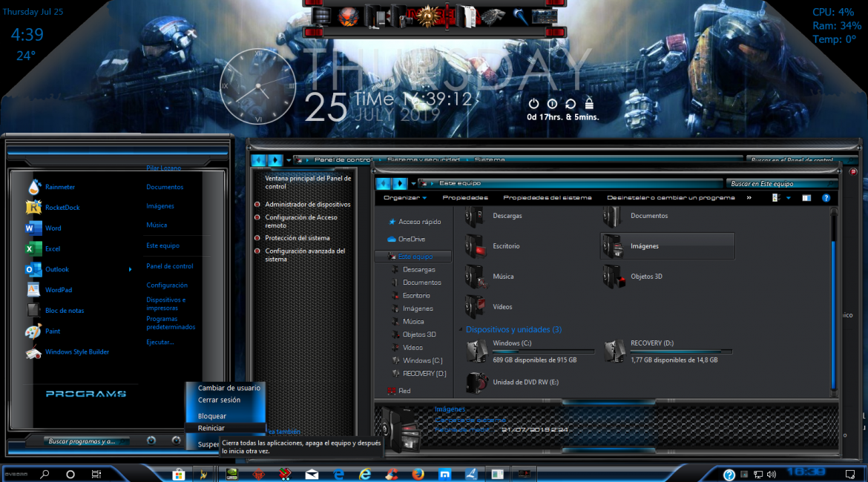Open the Descargas folder icon in the main pane

tap(476, 216)
